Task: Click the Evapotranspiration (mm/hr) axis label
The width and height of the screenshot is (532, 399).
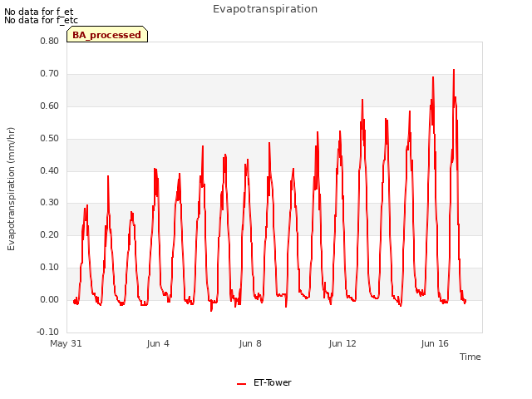Action: (11, 189)
